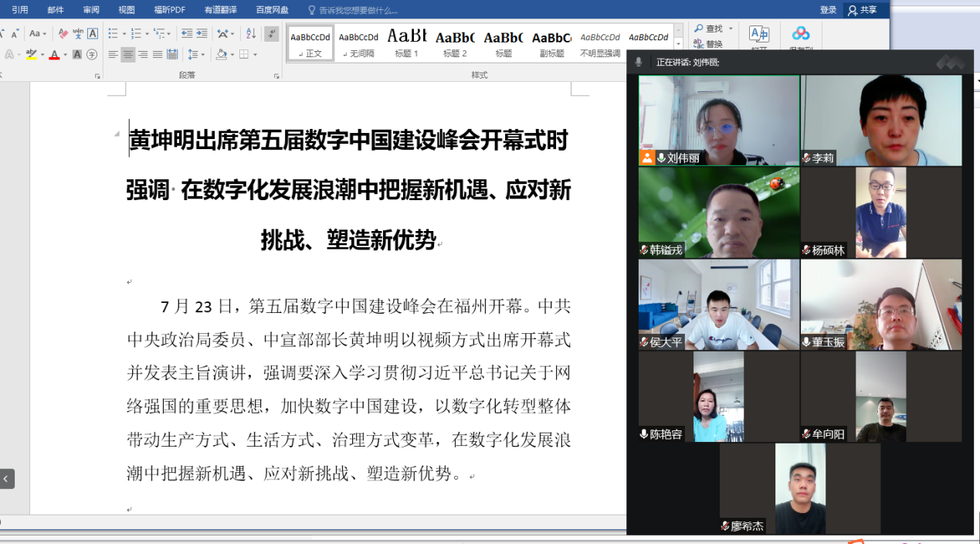Select 刘伟丽's video thumbnail

coord(718,121)
